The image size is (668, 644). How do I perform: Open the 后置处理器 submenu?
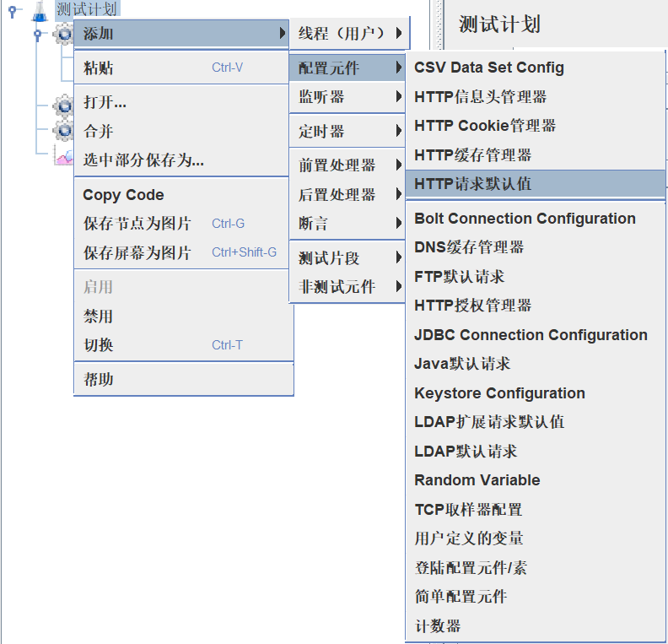347,194
